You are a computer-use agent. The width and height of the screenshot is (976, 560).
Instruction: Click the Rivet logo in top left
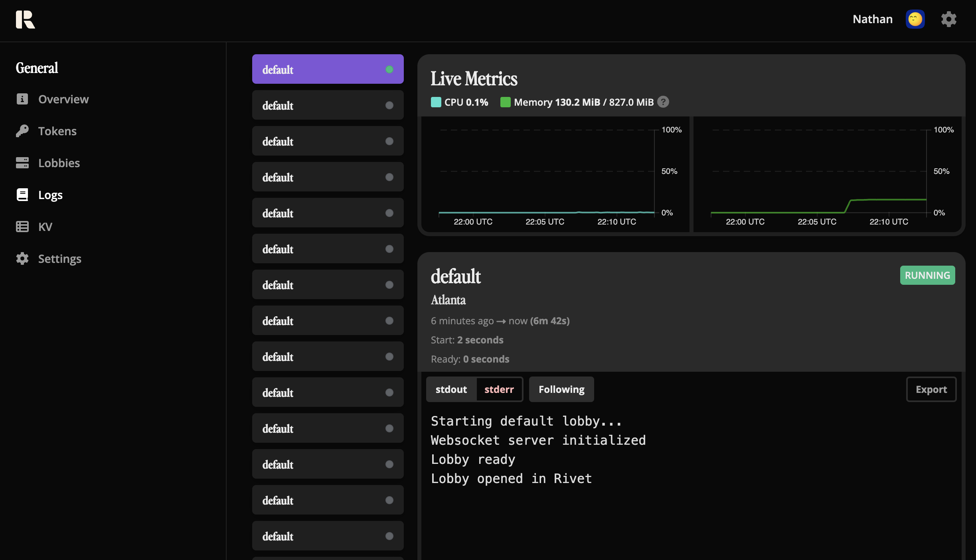26,20
